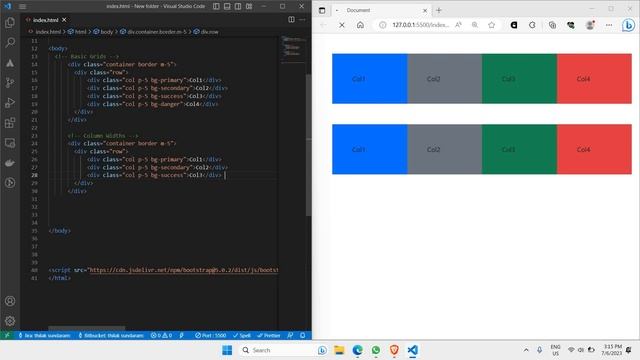The height and width of the screenshot is (360, 640).
Task: Open Edge Settings and more menu
Action: 609,25
